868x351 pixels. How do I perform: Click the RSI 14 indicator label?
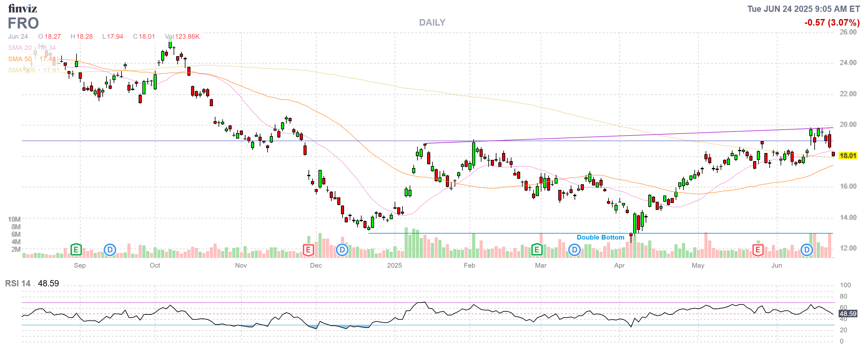[17, 284]
